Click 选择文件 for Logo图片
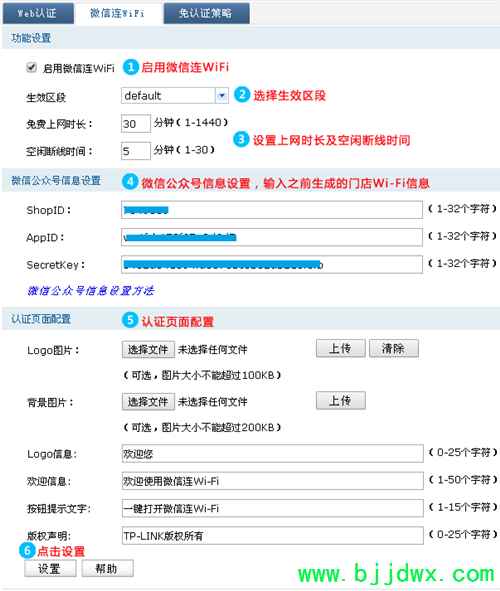The width and height of the screenshot is (500, 591). coord(148,349)
